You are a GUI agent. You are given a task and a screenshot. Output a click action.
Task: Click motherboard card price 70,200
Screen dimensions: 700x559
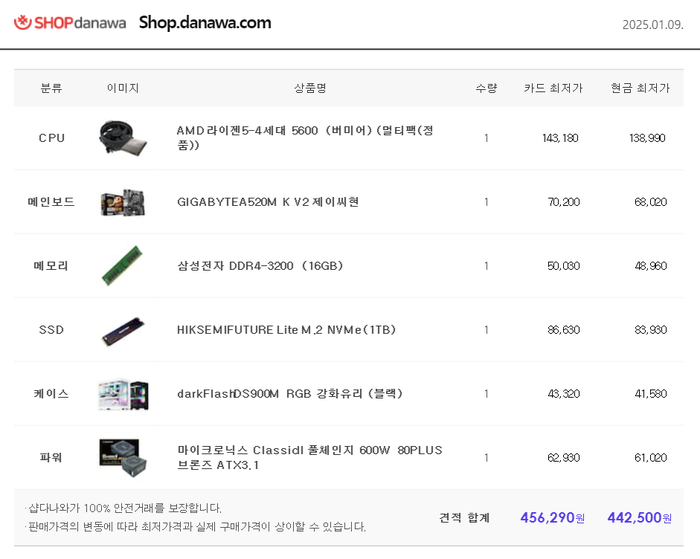pos(564,202)
